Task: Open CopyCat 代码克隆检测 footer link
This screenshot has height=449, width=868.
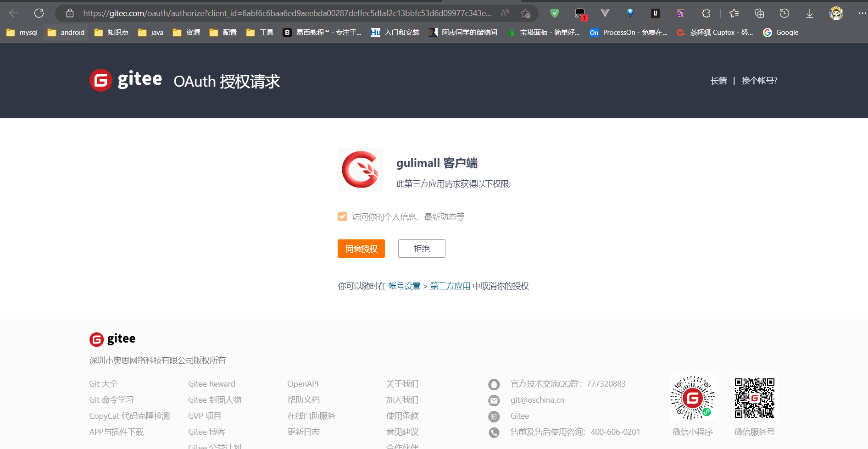Action: [129, 416]
